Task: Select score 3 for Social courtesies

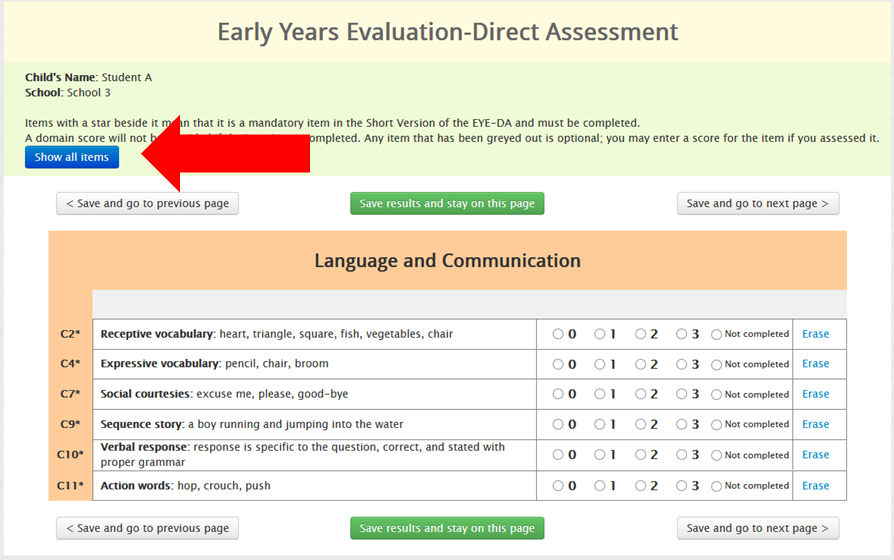Action: [681, 394]
